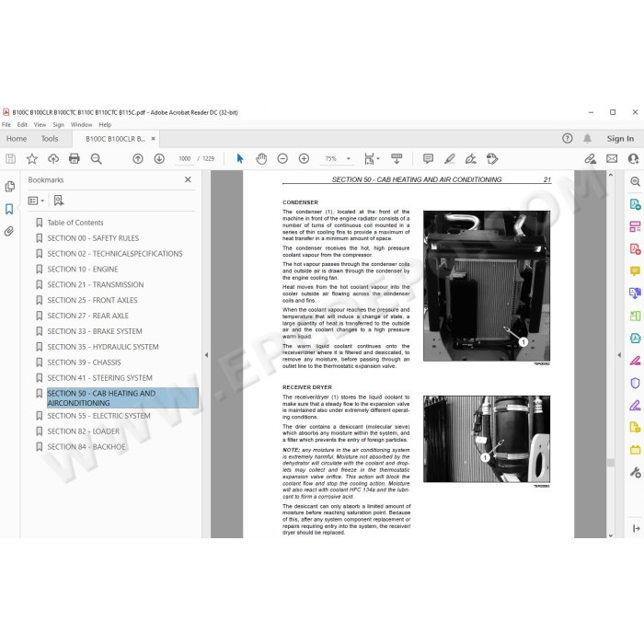Open the notifications bell icon
The height and width of the screenshot is (644, 644).
pyautogui.click(x=587, y=138)
